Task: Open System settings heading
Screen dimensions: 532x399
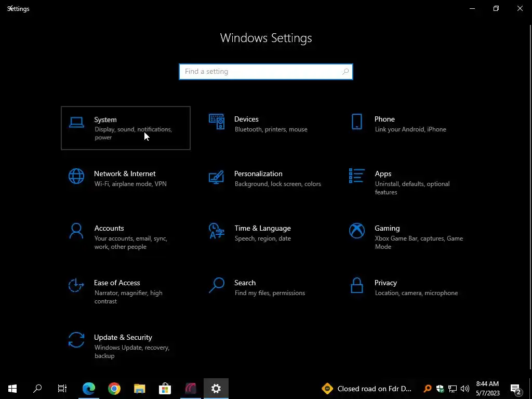Action: (x=105, y=119)
